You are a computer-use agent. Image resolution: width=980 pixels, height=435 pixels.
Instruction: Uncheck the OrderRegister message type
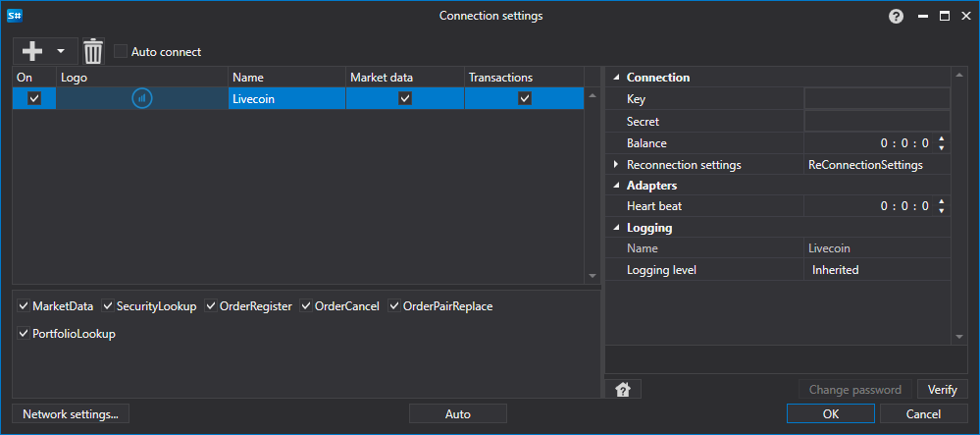[211, 306]
